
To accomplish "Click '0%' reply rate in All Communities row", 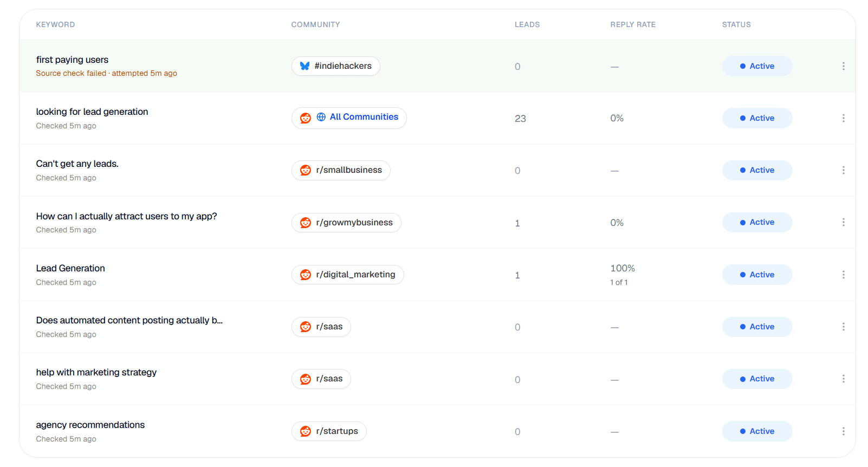I will [x=617, y=118].
